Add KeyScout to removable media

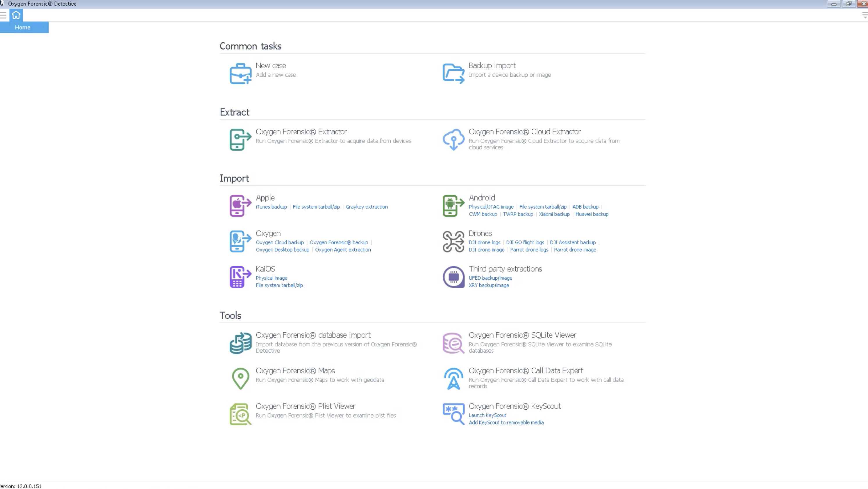click(506, 423)
